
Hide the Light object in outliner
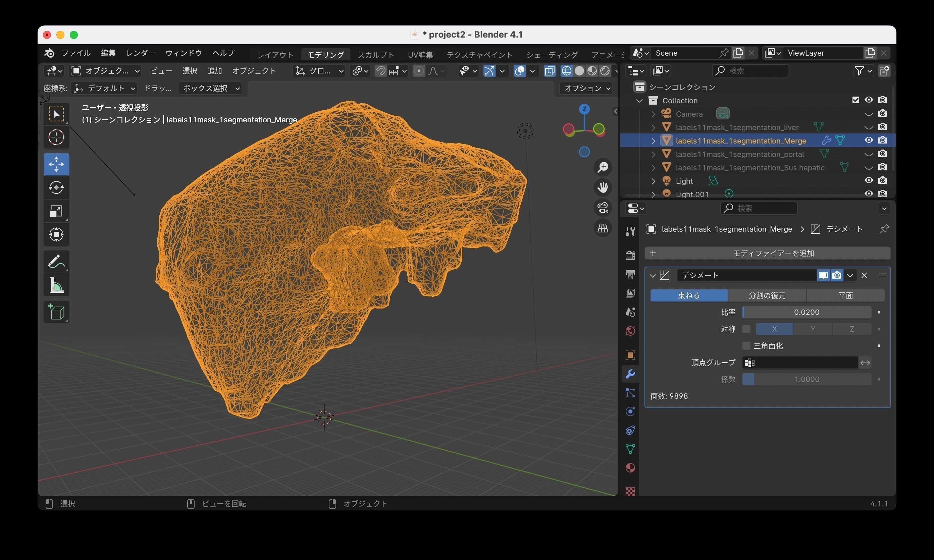coord(868,181)
